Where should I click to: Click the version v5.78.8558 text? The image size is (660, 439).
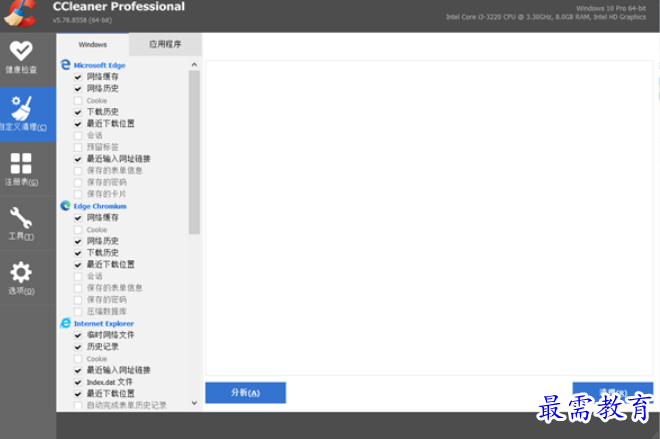point(82,20)
